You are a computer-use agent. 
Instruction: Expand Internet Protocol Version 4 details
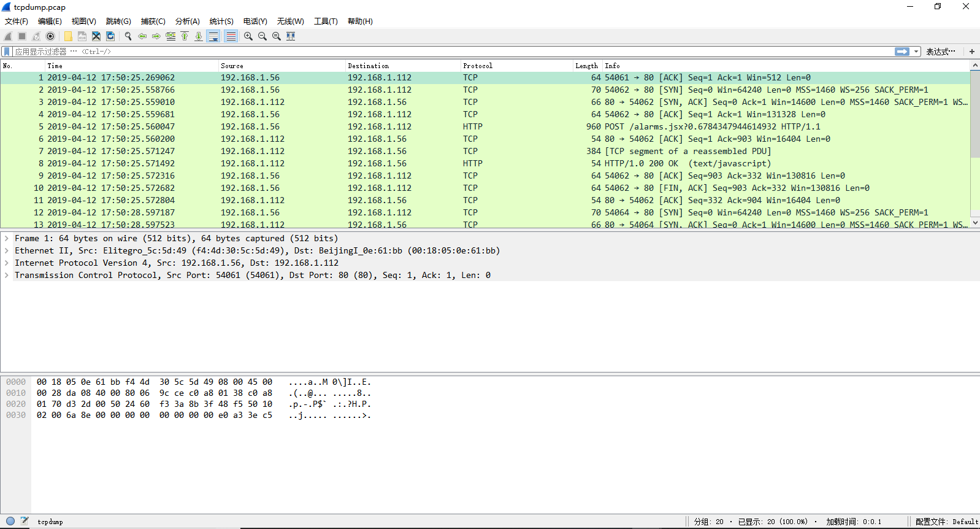(x=6, y=263)
